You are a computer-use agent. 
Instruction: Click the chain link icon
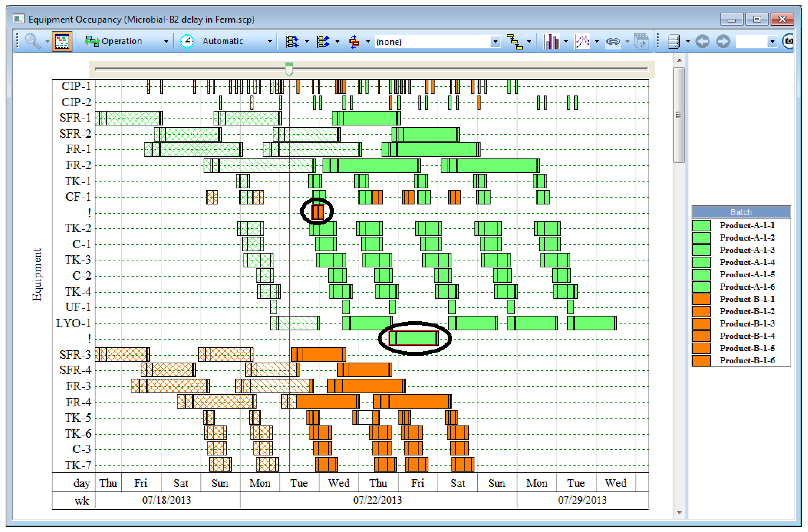613,41
